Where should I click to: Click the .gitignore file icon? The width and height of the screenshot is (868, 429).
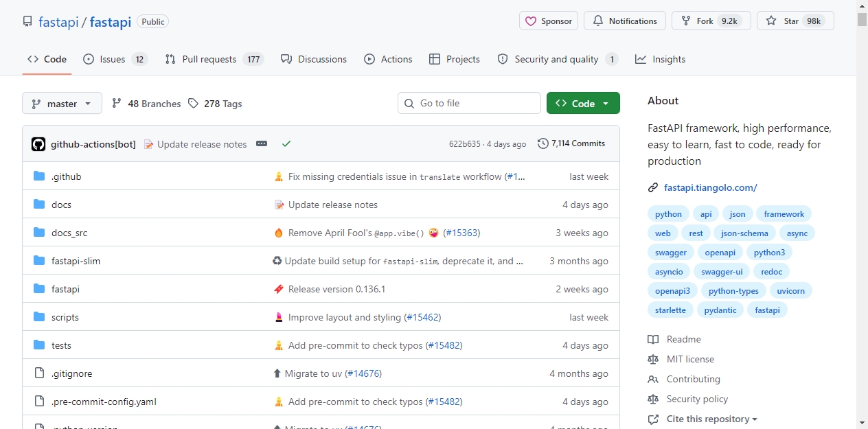39,373
